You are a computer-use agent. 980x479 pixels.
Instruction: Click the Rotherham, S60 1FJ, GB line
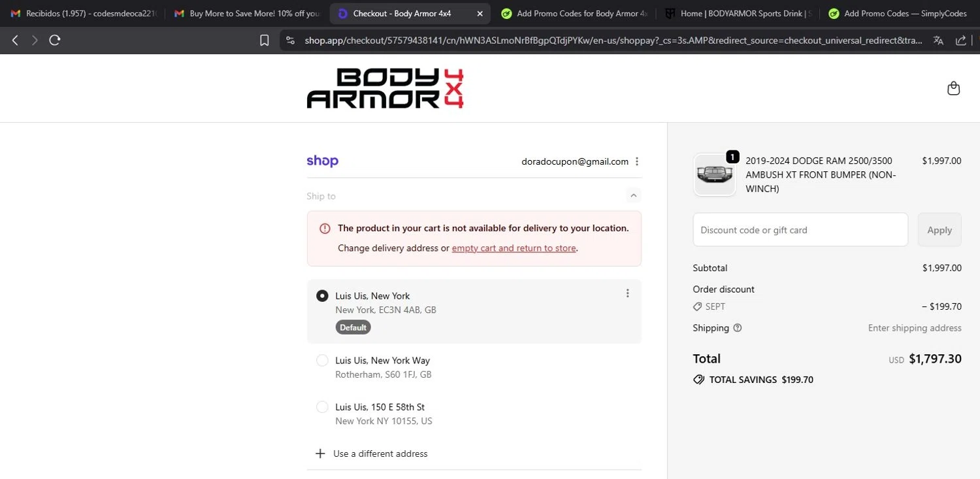[x=384, y=374]
